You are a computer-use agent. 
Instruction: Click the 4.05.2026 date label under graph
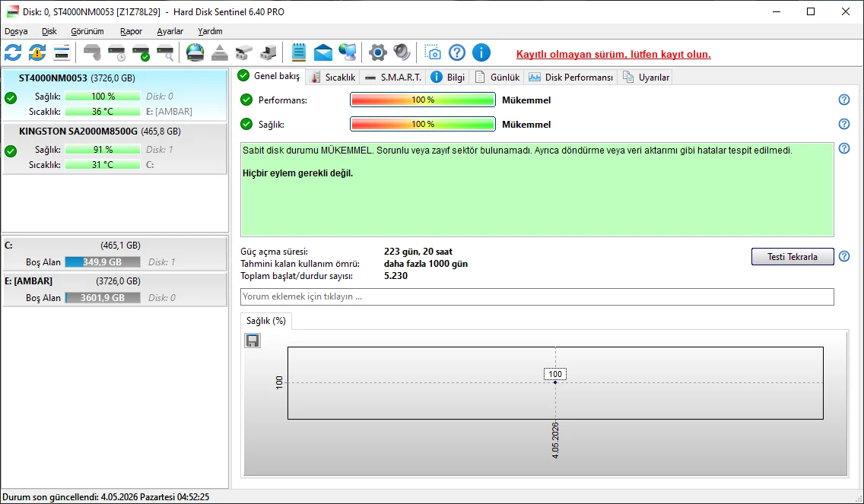[x=555, y=440]
